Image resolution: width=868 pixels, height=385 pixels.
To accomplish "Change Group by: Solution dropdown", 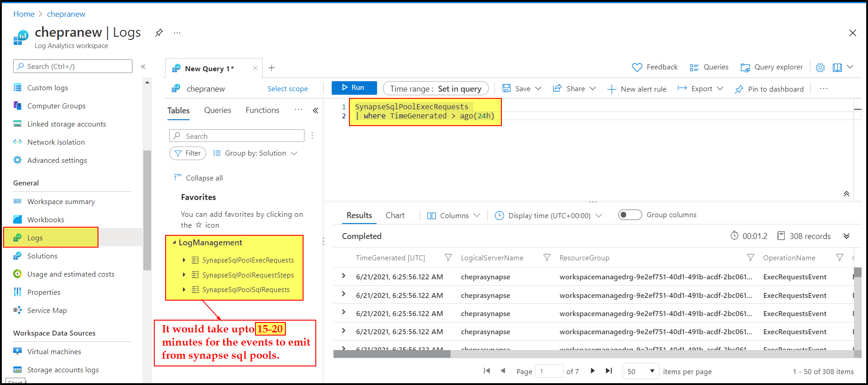I will [x=255, y=153].
